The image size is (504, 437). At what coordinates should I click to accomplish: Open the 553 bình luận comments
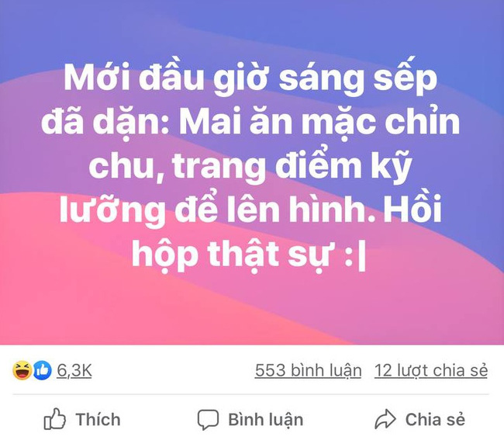click(308, 371)
